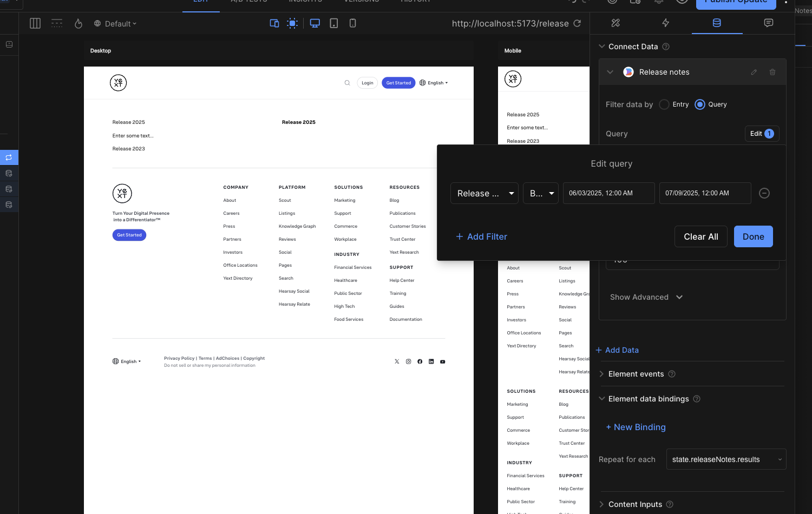Select the mobile phone preview icon
812x514 pixels.
352,23
